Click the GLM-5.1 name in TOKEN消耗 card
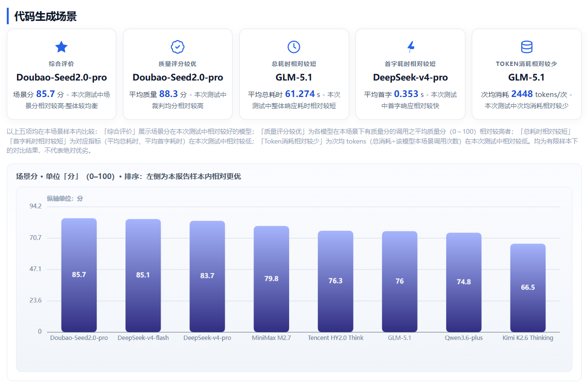The image size is (588, 387). click(526, 78)
